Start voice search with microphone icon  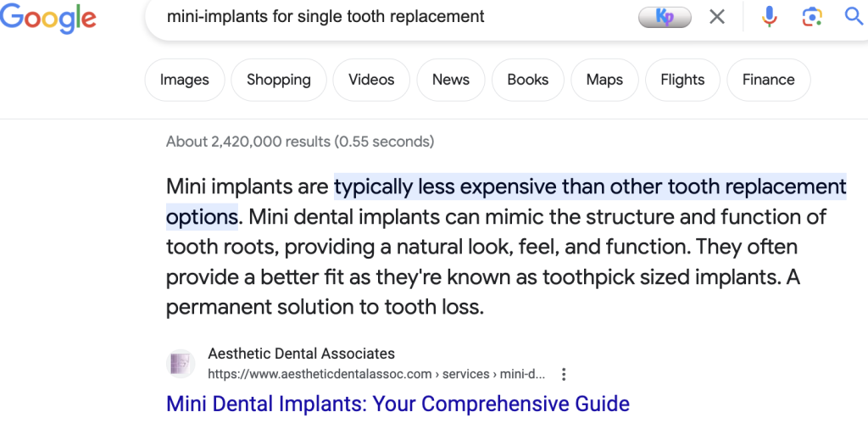[x=769, y=17]
